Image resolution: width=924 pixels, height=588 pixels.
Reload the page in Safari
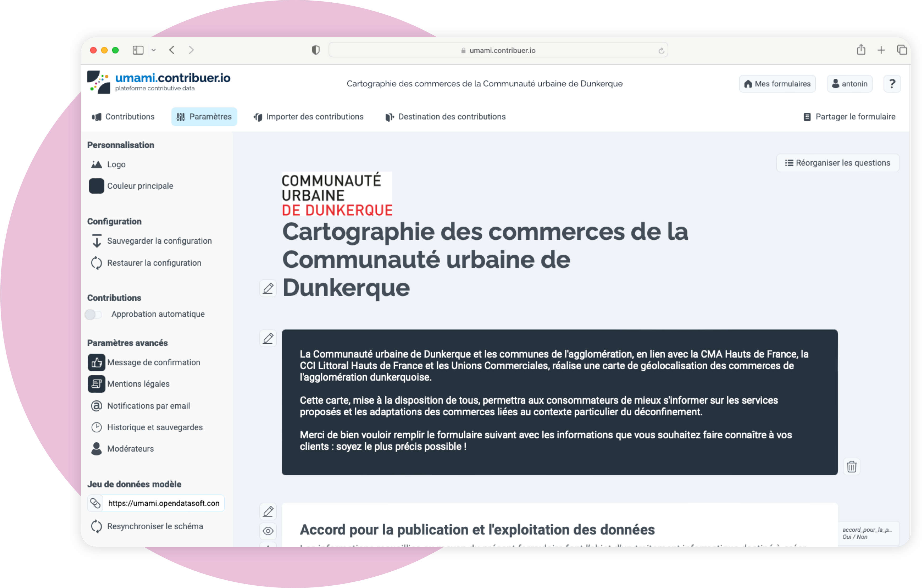tap(661, 51)
